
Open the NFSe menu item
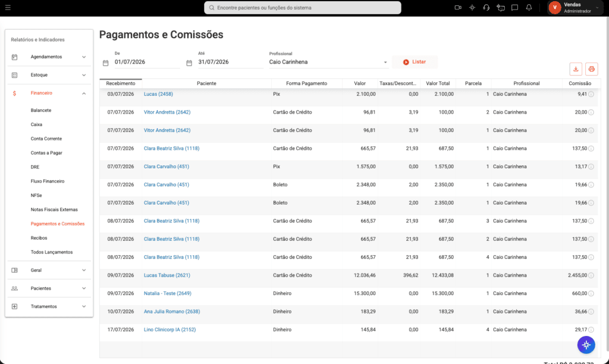tap(36, 196)
